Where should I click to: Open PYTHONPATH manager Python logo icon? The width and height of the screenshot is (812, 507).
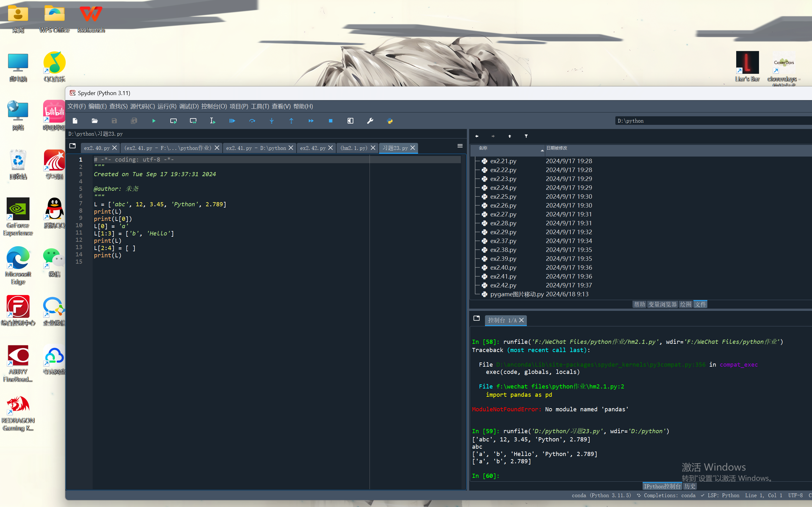point(390,121)
